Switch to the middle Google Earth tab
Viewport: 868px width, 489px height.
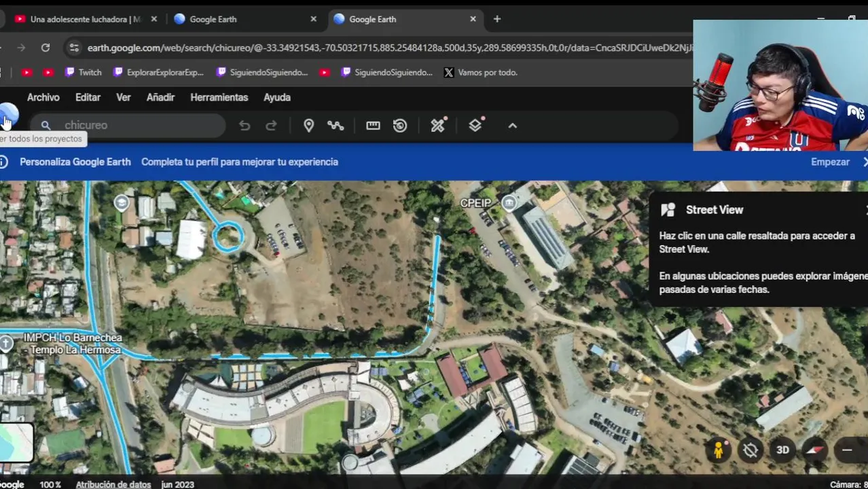[x=245, y=19]
